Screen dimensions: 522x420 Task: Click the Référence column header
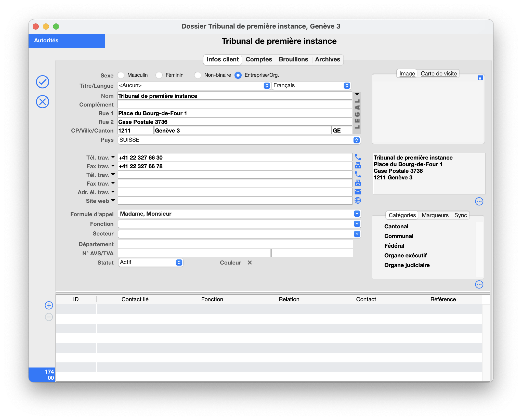click(x=443, y=299)
